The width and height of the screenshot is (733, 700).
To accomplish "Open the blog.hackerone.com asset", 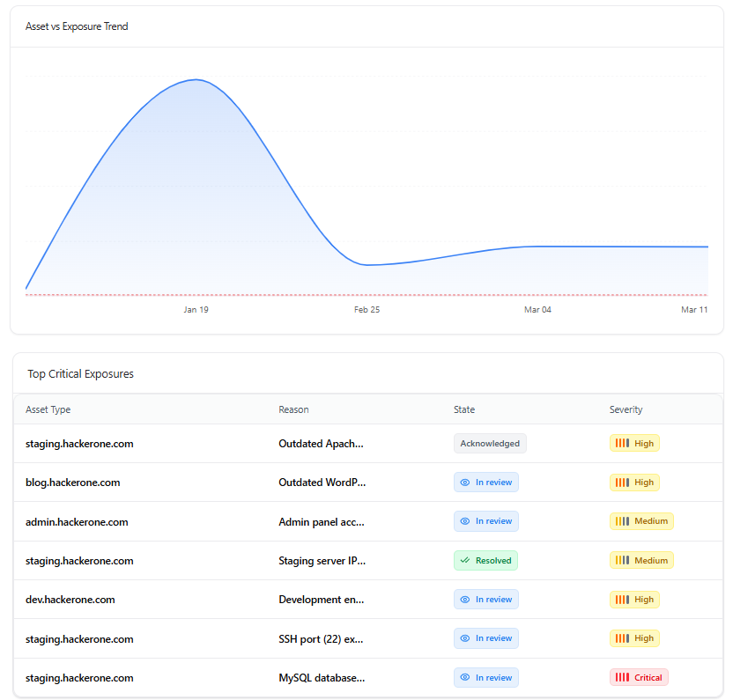I will point(73,483).
